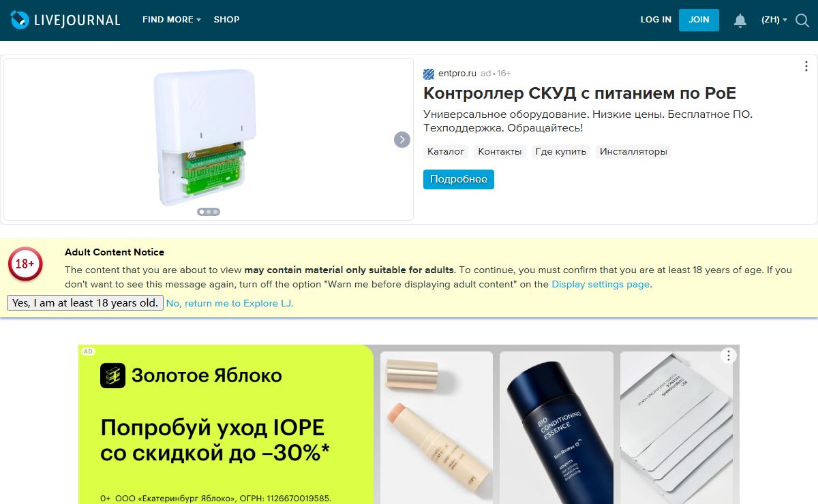The image size is (818, 504).
Task: Click the JOIN button
Action: (x=699, y=20)
